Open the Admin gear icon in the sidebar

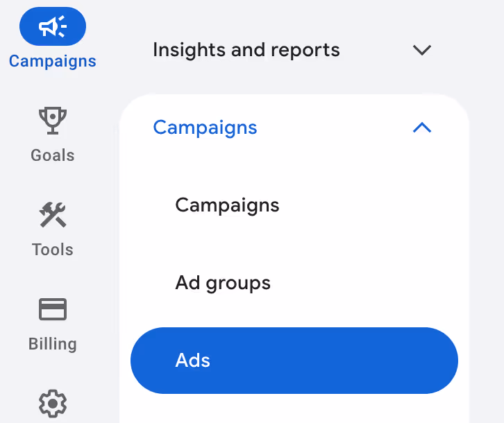pos(53,404)
